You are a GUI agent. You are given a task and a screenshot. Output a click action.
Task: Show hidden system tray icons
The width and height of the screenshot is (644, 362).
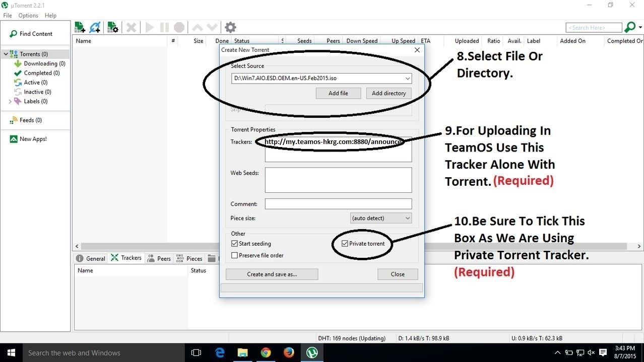coord(557,353)
